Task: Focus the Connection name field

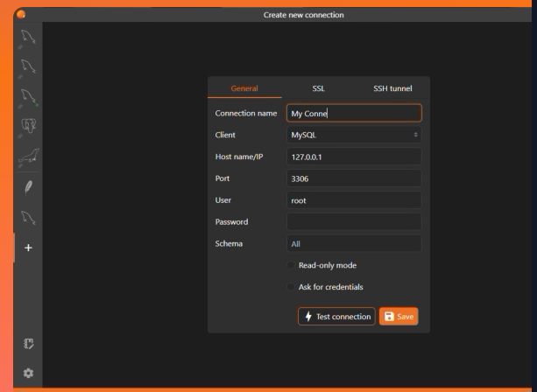Action: click(x=354, y=113)
